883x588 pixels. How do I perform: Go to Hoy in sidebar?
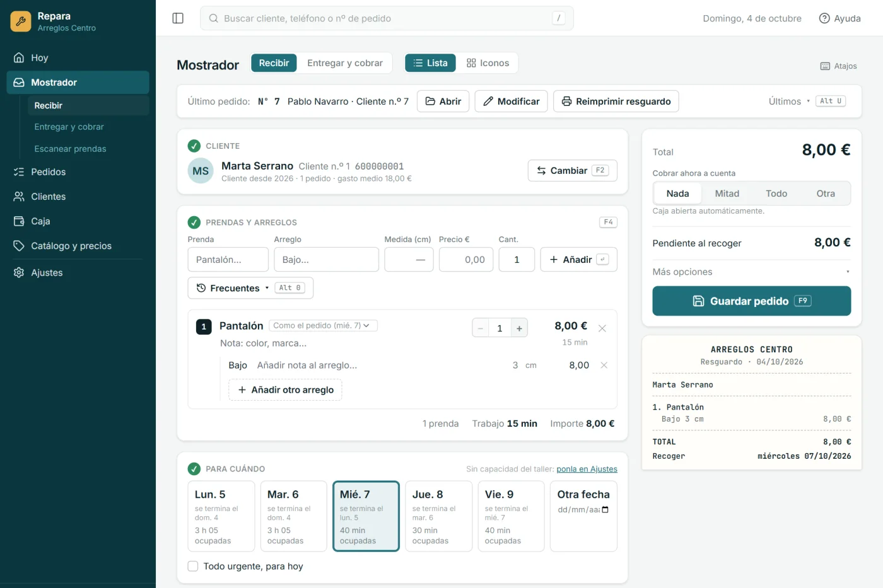[78, 58]
